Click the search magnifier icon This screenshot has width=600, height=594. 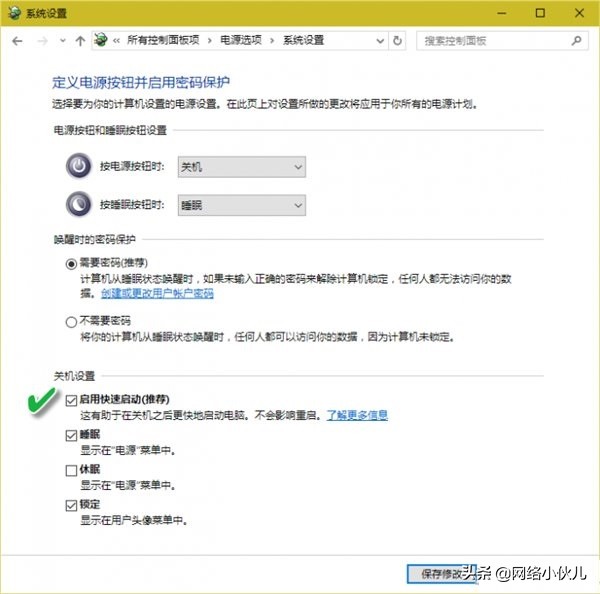click(x=576, y=40)
